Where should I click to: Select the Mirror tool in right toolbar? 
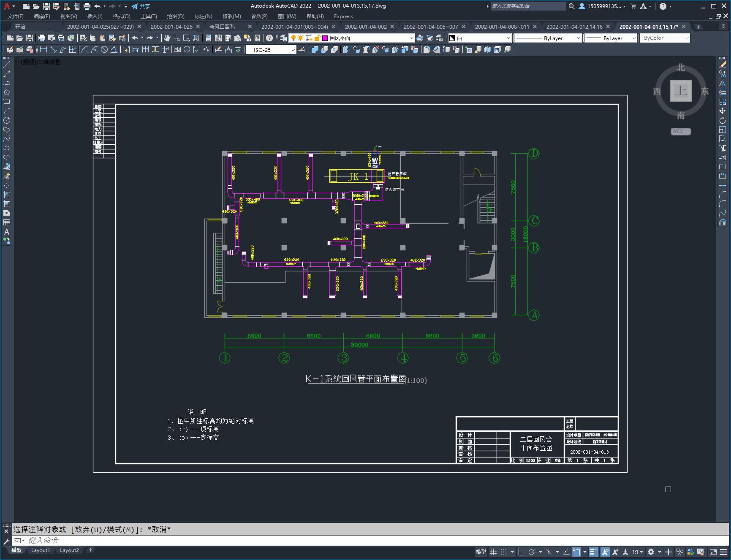pyautogui.click(x=723, y=83)
